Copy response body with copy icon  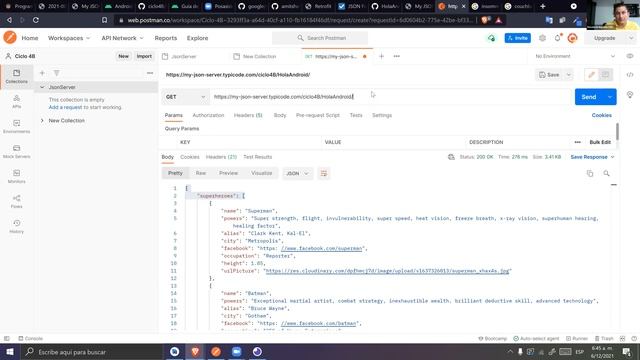[x=590, y=173]
